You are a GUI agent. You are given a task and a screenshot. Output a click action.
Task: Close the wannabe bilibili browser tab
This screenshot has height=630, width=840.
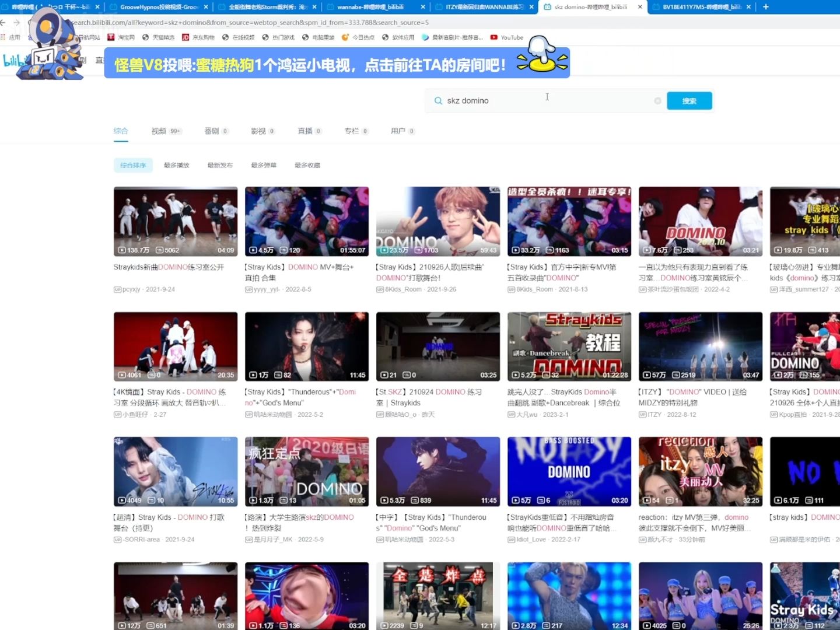(423, 7)
